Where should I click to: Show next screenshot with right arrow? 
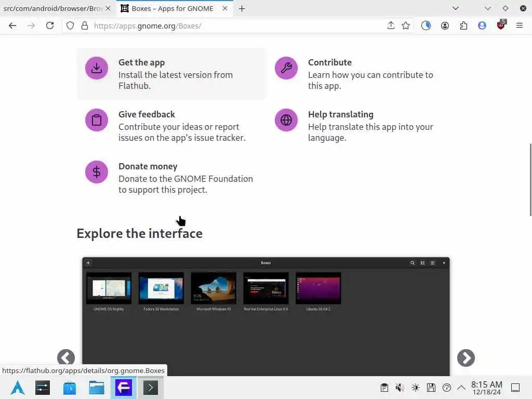click(x=466, y=357)
